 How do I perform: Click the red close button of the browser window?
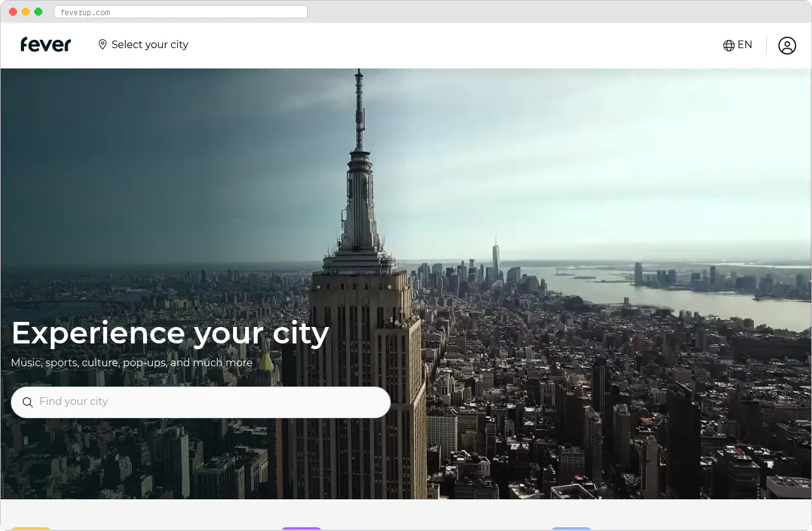(13, 11)
